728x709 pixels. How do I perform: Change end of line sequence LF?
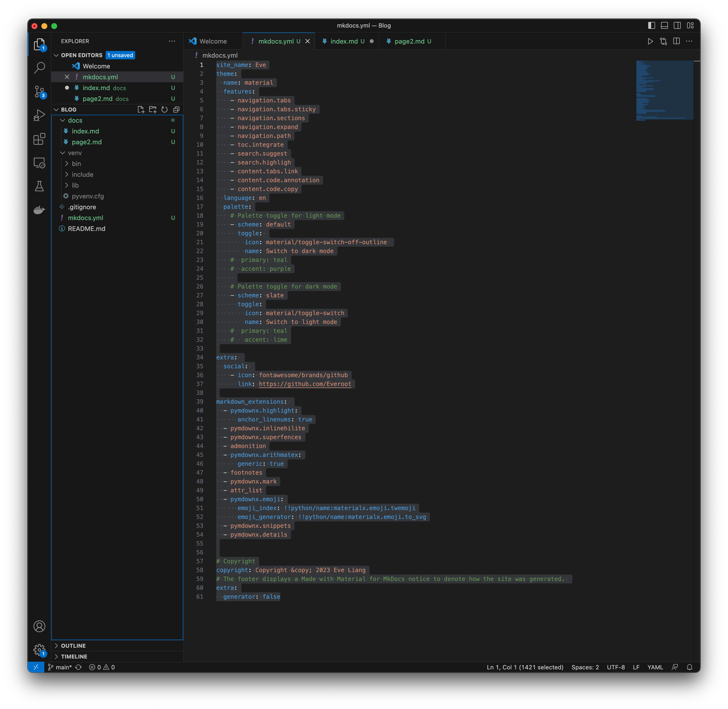click(636, 667)
